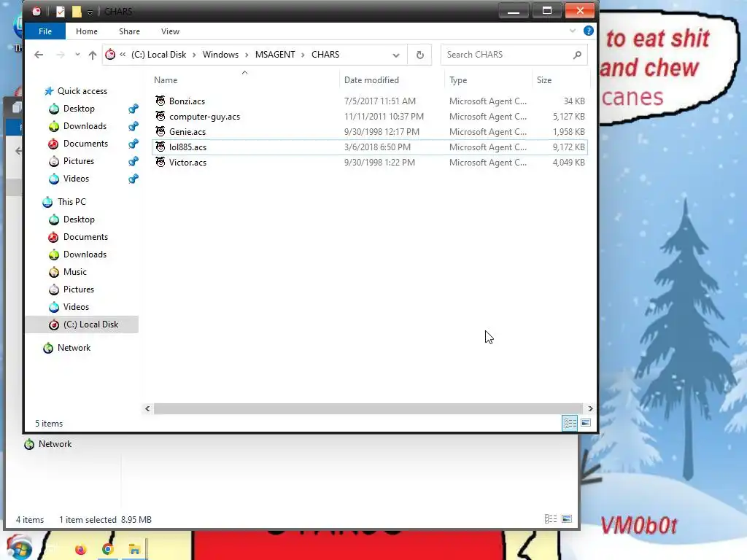Click the search magnifier icon
The image size is (747, 560).
(577, 55)
